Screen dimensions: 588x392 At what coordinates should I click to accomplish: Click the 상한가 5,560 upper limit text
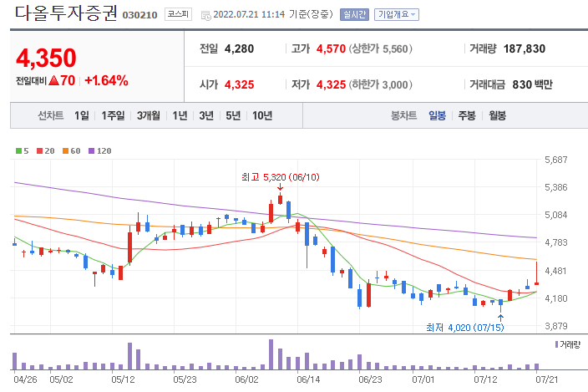coord(381,48)
